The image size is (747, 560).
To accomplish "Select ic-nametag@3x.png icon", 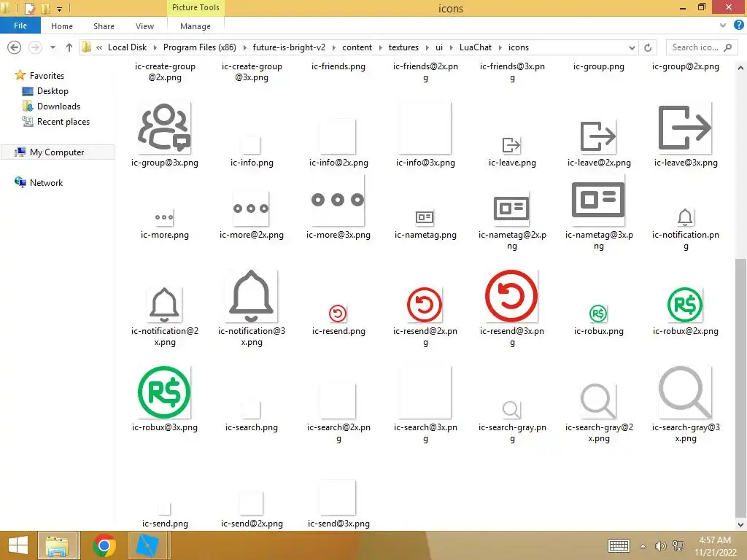I will coord(598,200).
